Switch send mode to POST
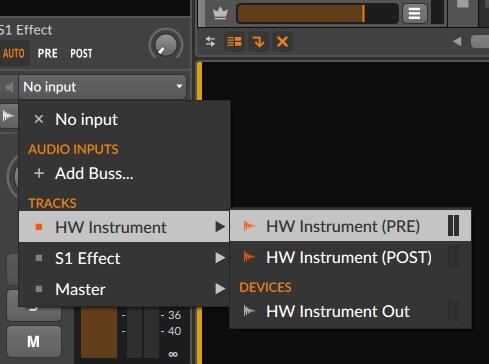This screenshot has width=489, height=364. (81, 53)
